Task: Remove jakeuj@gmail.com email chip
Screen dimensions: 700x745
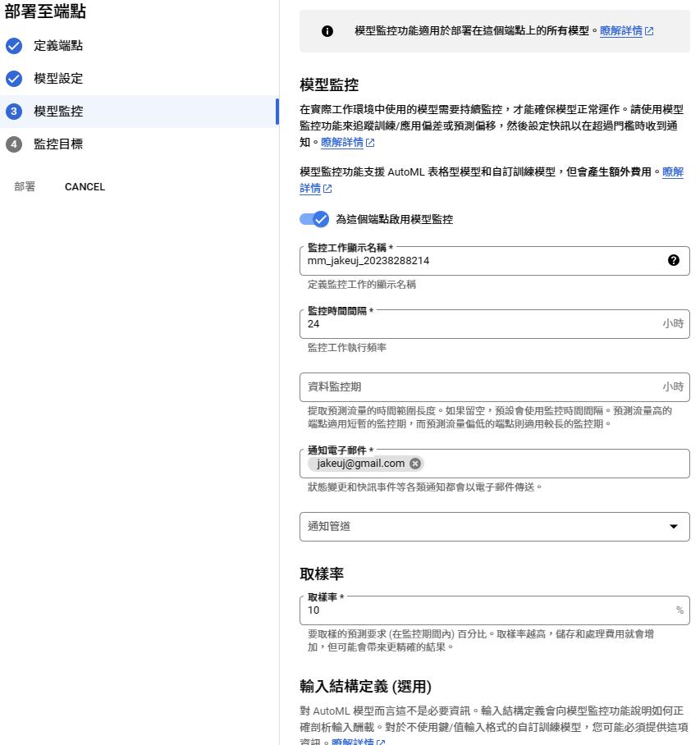Action: tap(415, 464)
